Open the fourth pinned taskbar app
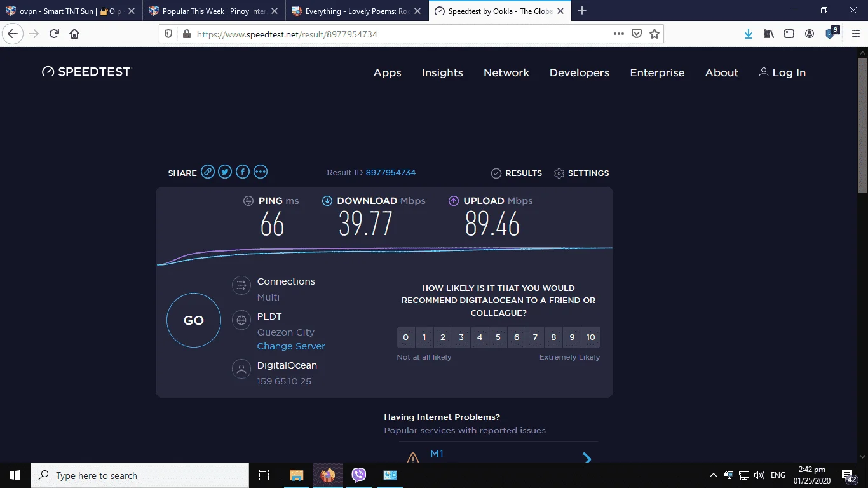Screen dimensions: 868x488 click(x=390, y=475)
